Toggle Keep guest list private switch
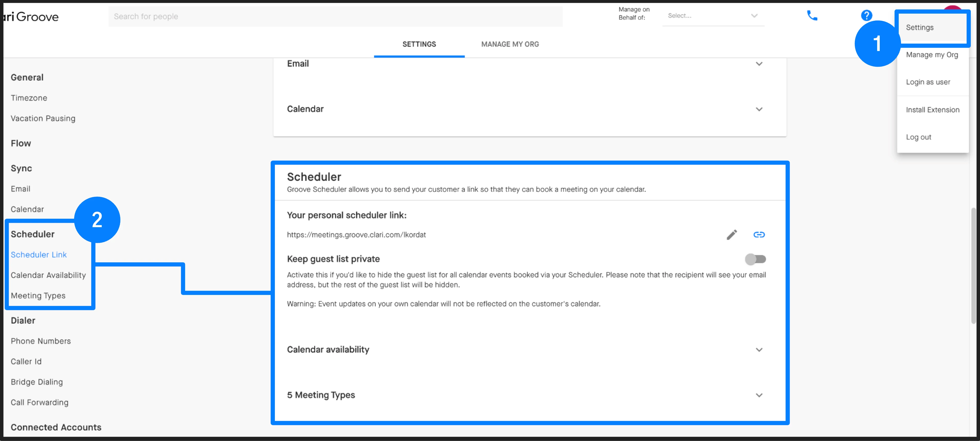Screen dimensions: 980x441 click(x=755, y=259)
